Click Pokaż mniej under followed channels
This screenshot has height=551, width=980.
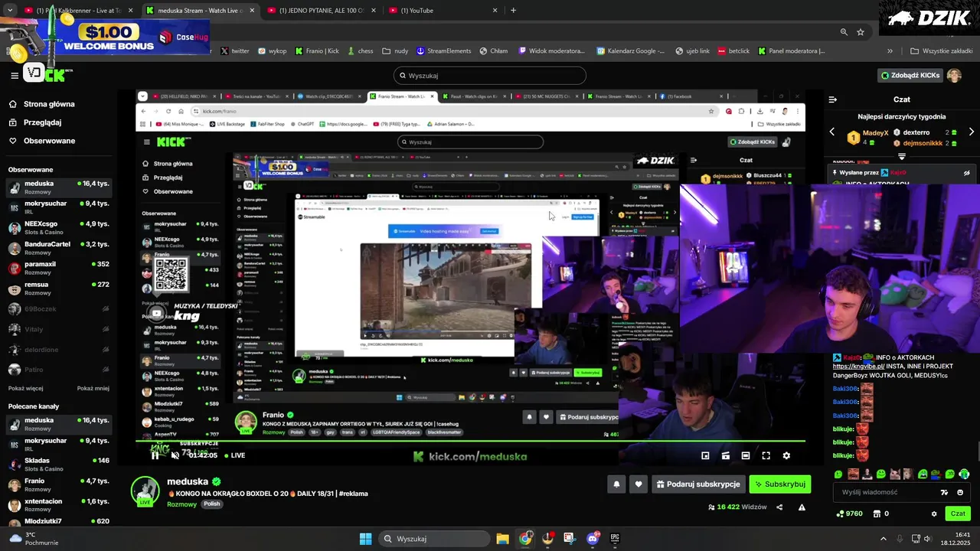tap(93, 388)
